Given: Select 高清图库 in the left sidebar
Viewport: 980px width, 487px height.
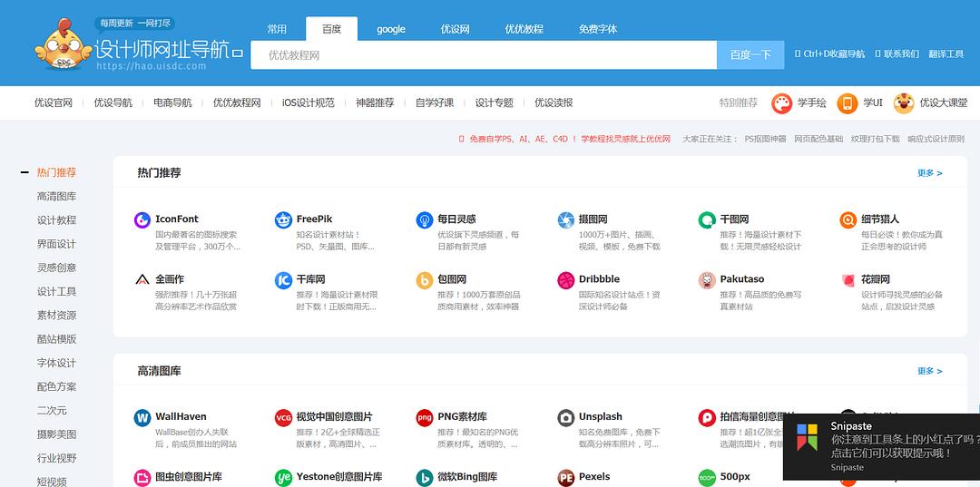Looking at the screenshot, I should [57, 197].
